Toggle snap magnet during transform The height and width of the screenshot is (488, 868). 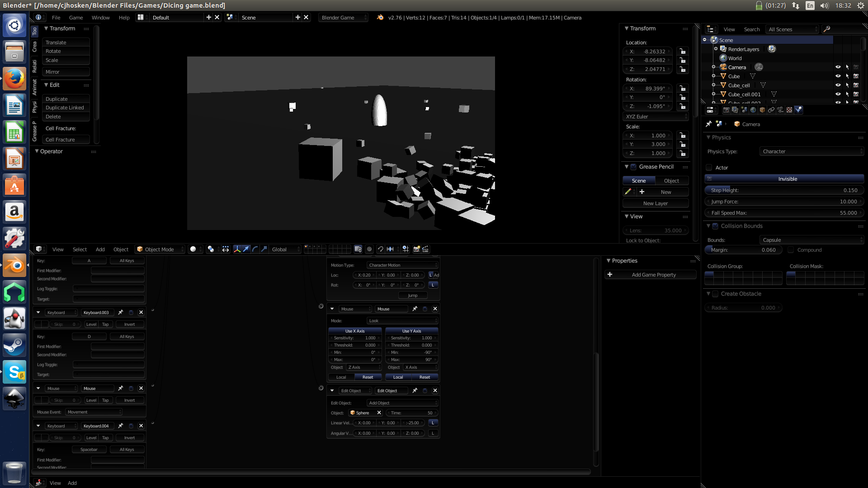click(x=381, y=249)
